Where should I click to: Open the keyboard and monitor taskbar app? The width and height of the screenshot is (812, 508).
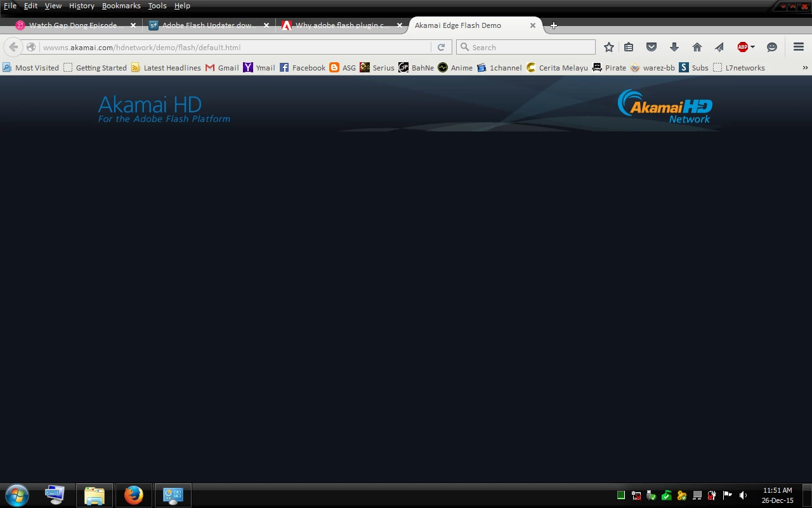(55, 495)
